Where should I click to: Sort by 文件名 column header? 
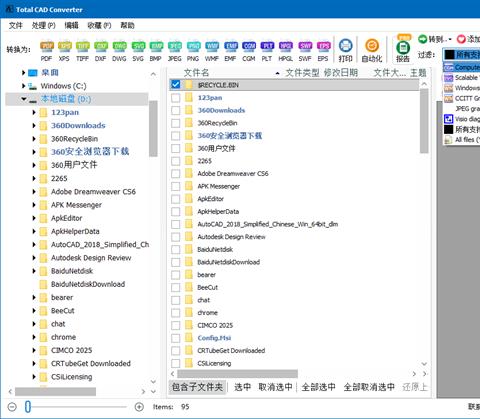196,73
